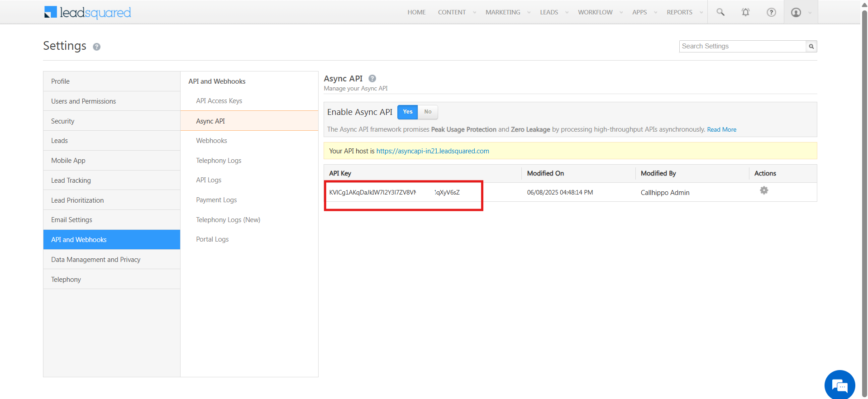Open the user profile avatar menu
This screenshot has height=399, width=868.
796,12
